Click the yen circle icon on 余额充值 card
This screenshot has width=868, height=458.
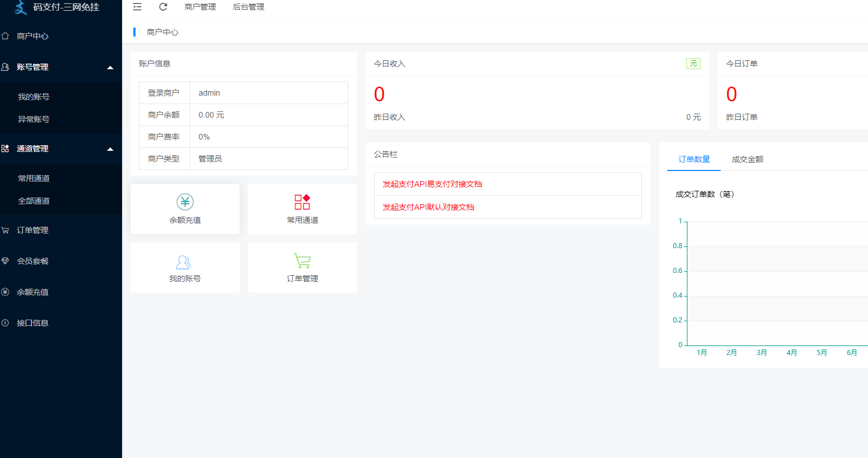[185, 201]
